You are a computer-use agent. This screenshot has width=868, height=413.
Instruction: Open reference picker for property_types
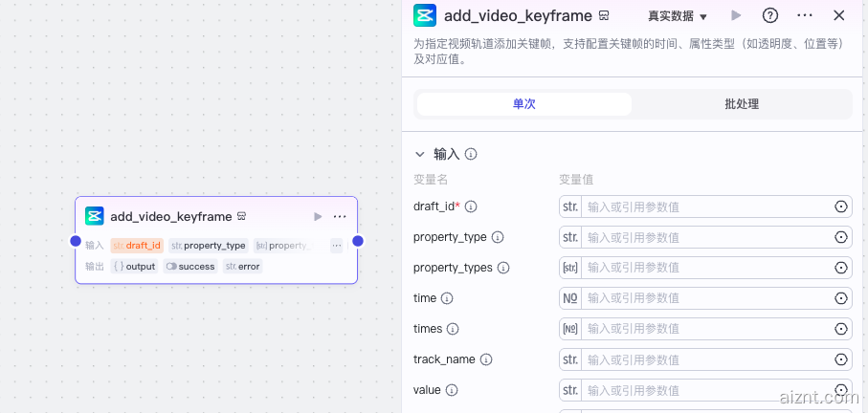pos(841,268)
